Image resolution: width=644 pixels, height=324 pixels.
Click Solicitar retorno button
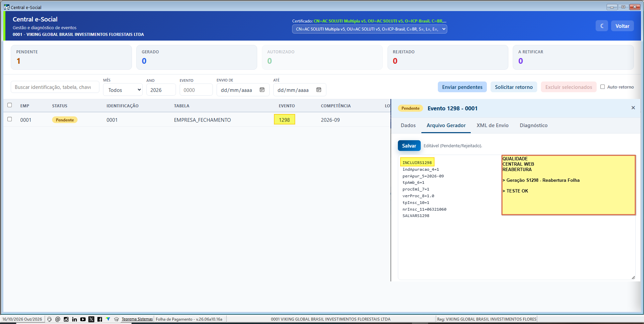(514, 87)
